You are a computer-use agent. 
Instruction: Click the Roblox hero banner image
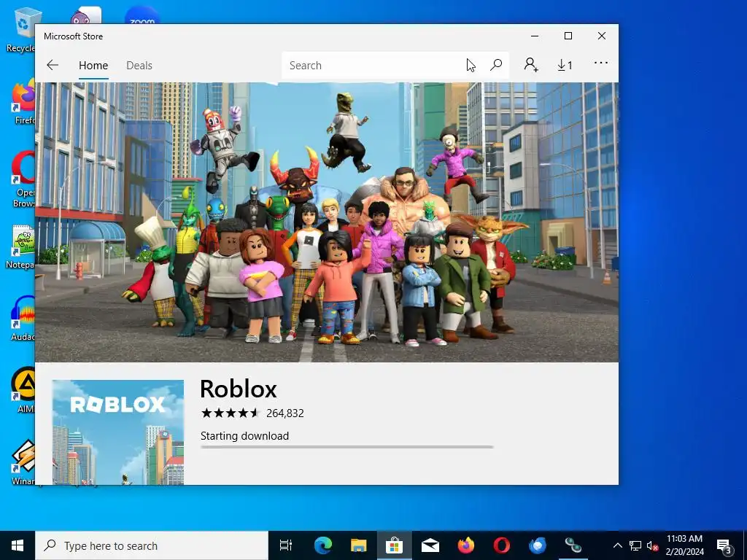[x=327, y=222]
